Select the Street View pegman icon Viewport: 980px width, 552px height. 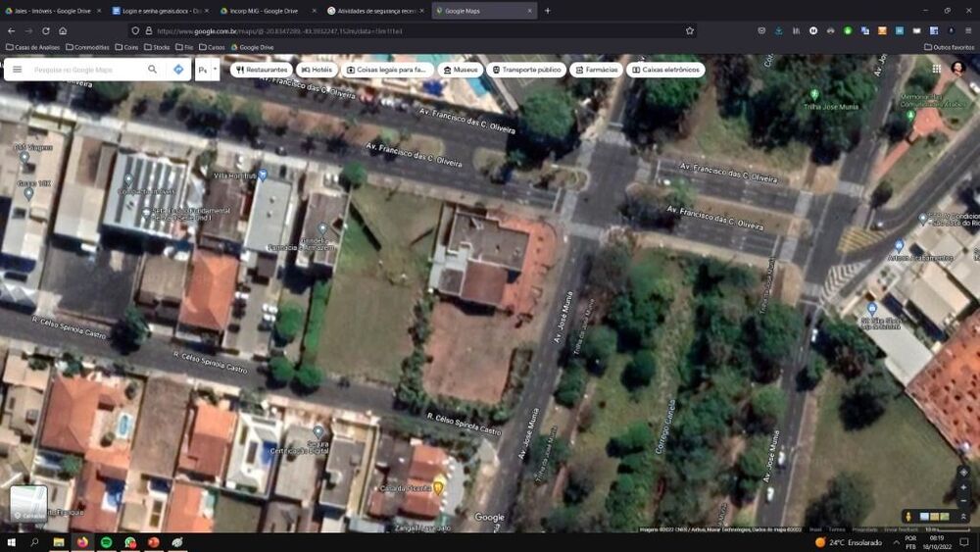pyautogui.click(x=908, y=517)
